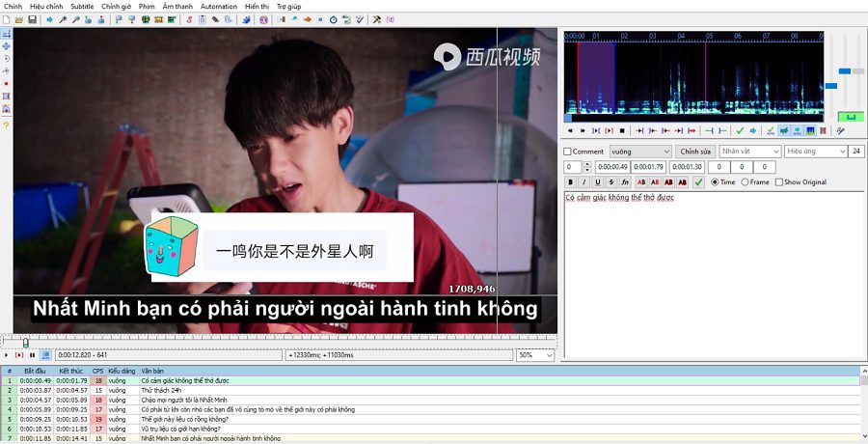This screenshot has height=444, width=868.
Task: Toggle spectrum analyzer display mode
Action: click(810, 130)
